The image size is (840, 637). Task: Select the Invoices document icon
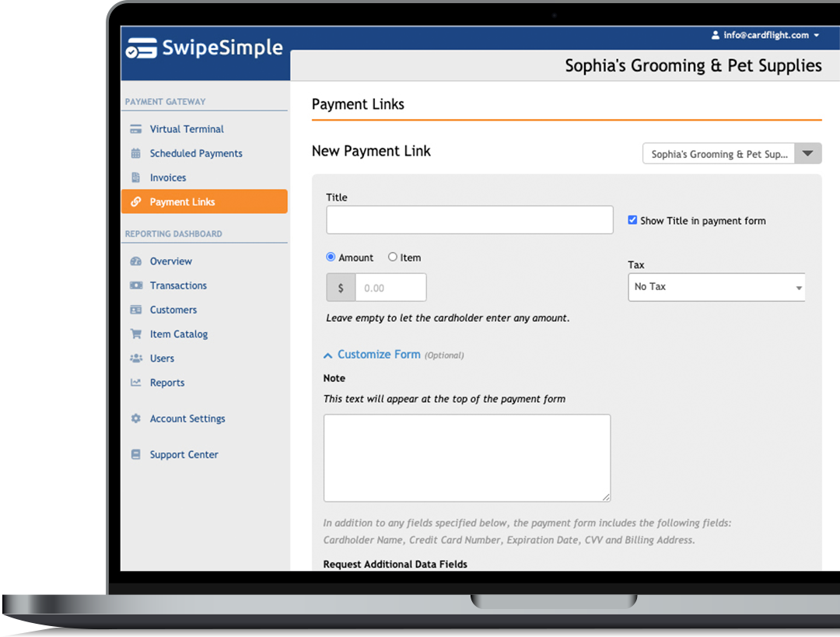(136, 177)
